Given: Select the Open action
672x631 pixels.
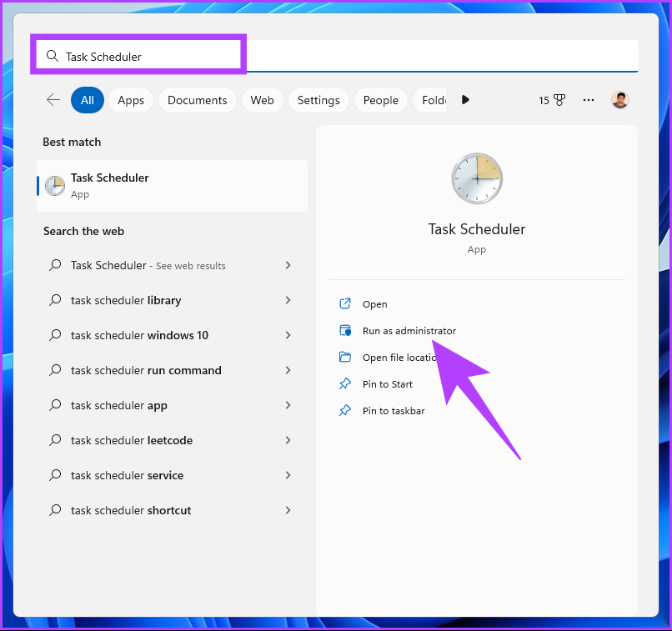Looking at the screenshot, I should tap(374, 304).
